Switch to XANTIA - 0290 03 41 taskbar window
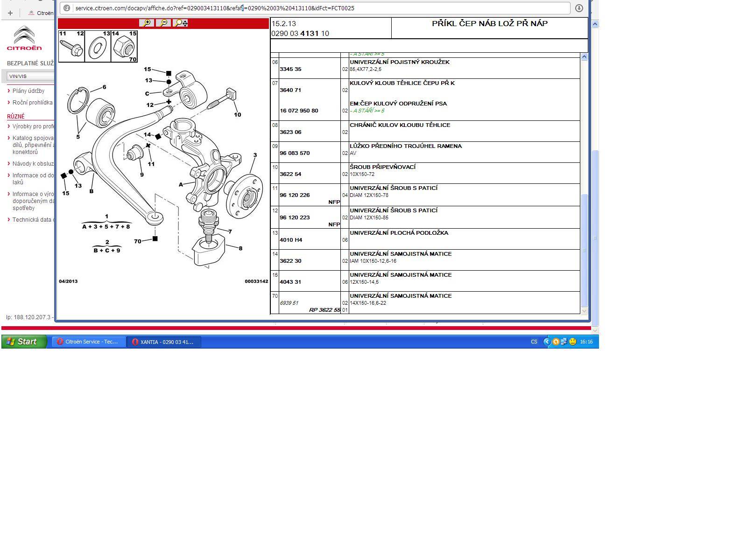This screenshot has width=747, height=560. pos(164,342)
